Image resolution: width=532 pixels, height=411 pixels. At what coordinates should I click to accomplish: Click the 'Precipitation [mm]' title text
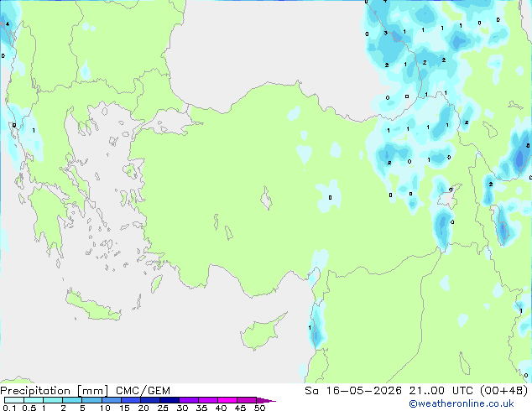[x=55, y=391]
